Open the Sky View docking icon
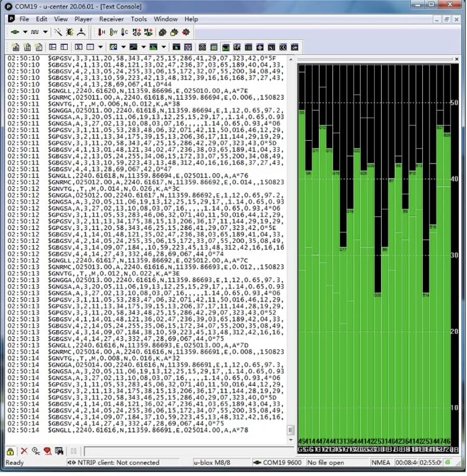467x476 pixels. point(202,47)
